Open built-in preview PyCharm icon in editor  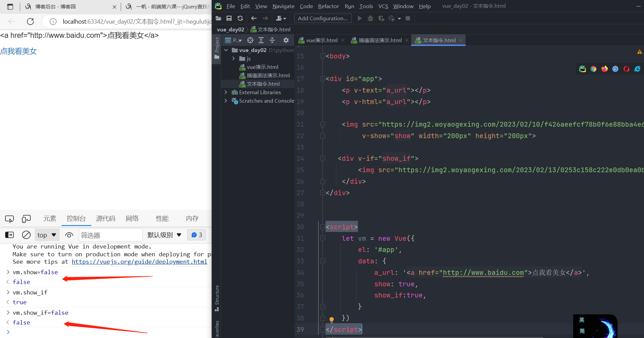[583, 69]
